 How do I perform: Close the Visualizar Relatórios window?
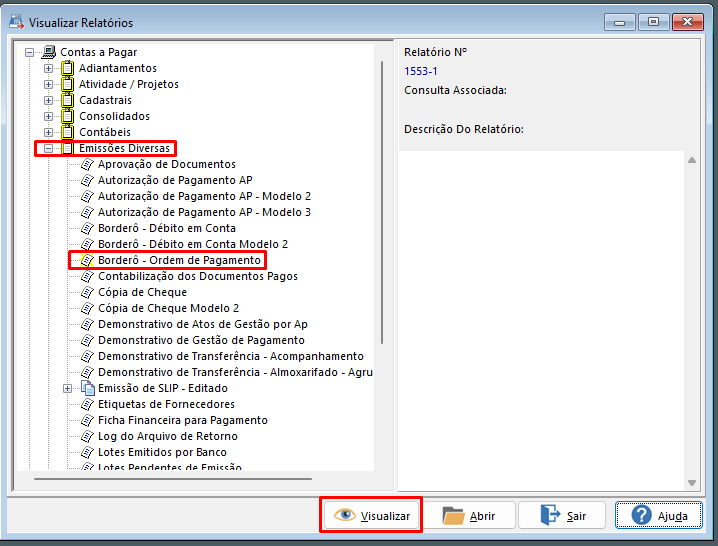click(x=687, y=22)
